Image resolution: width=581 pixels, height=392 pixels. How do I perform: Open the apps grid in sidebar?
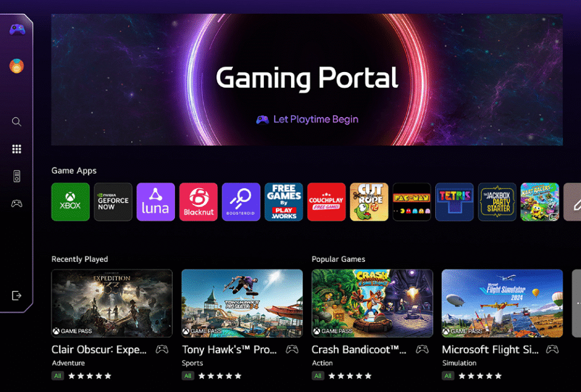[16, 149]
